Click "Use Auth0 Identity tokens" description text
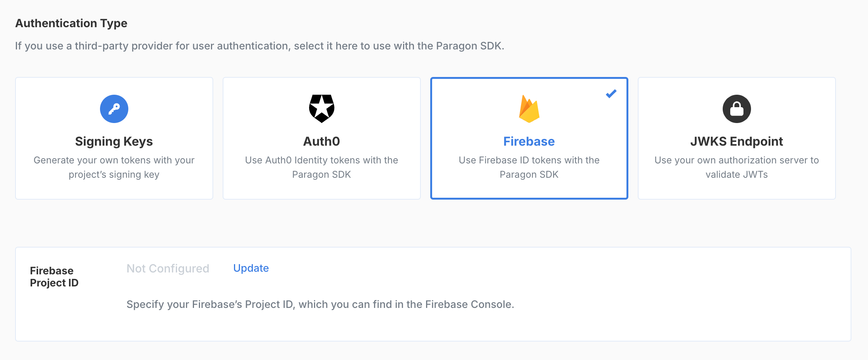The height and width of the screenshot is (360, 868). (322, 160)
